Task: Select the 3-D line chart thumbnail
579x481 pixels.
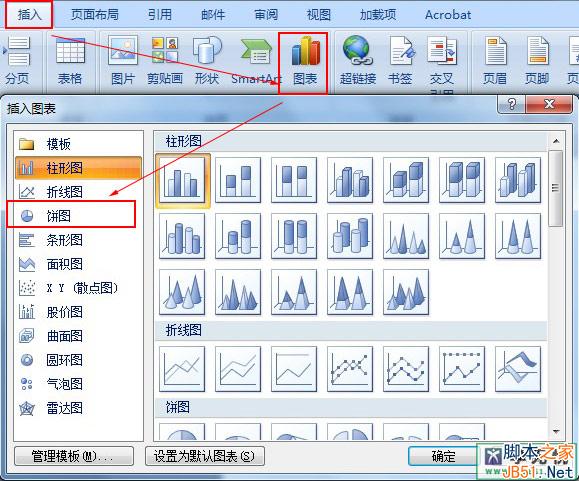Action: [x=518, y=369]
